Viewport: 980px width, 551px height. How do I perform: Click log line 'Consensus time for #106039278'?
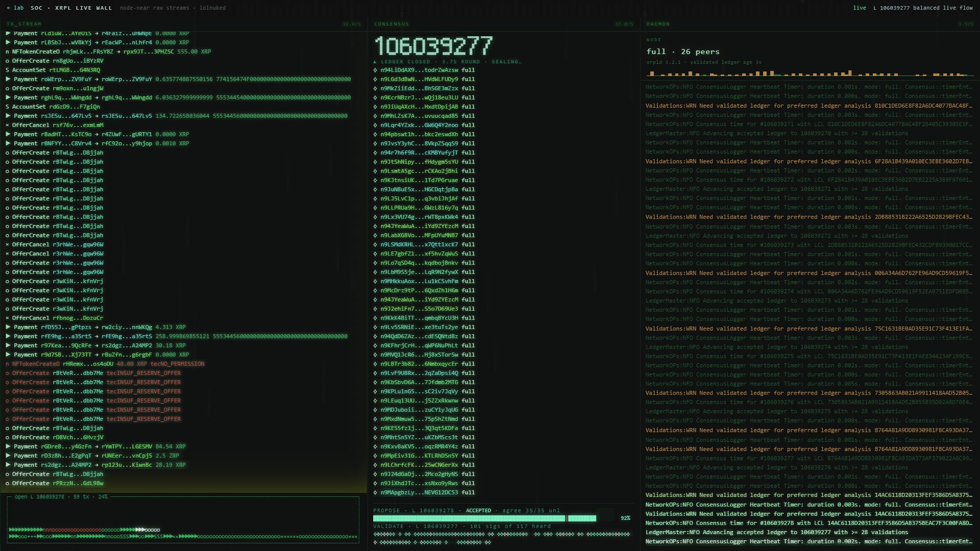(809, 523)
